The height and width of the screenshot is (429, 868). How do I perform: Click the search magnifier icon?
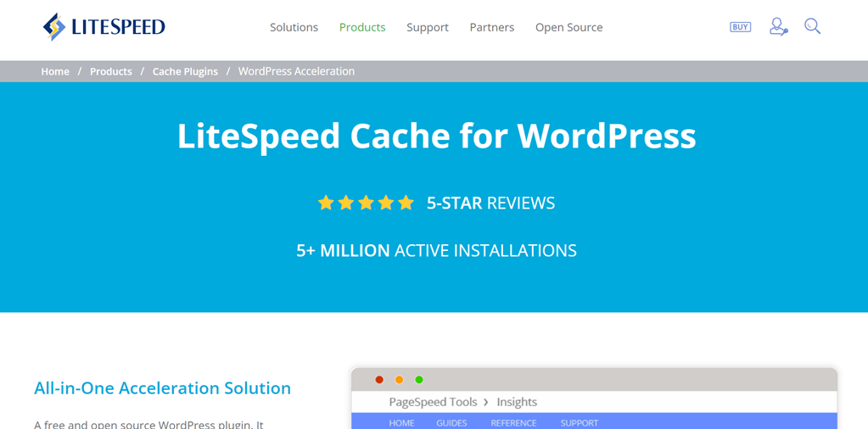(x=812, y=27)
